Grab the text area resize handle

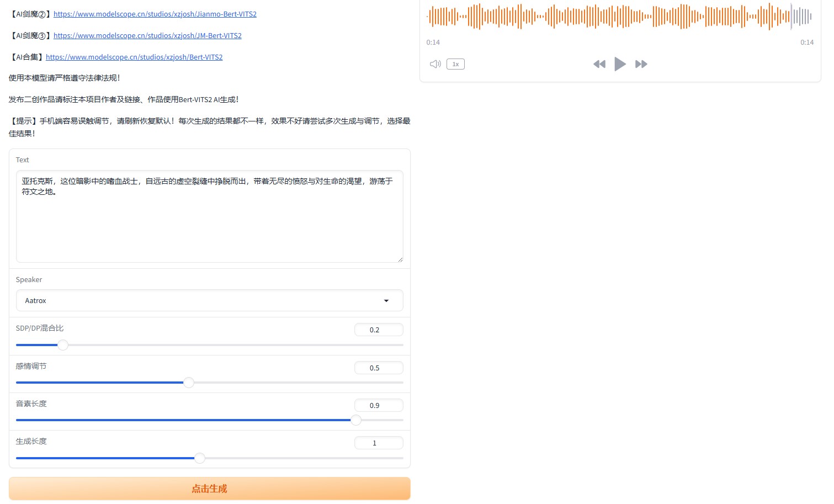pos(400,259)
